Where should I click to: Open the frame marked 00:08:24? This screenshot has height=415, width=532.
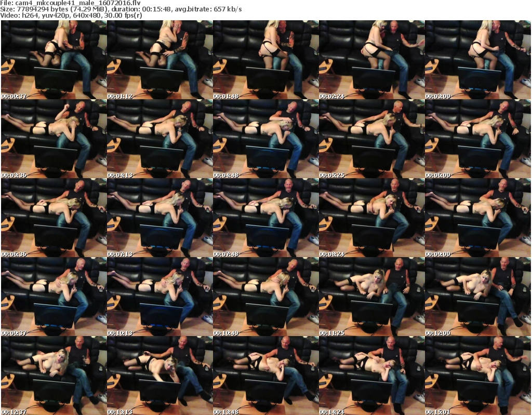371,218
